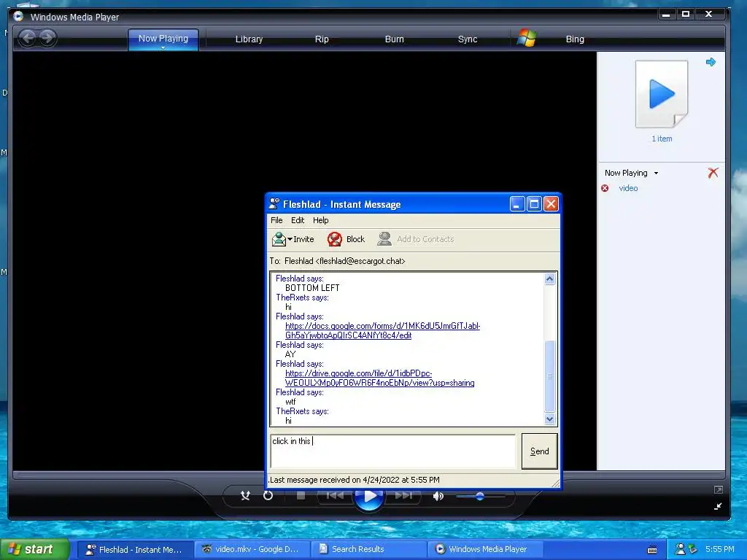Image resolution: width=747 pixels, height=560 pixels.
Task: Click the Invite icon in messenger toolbar
Action: 279,239
